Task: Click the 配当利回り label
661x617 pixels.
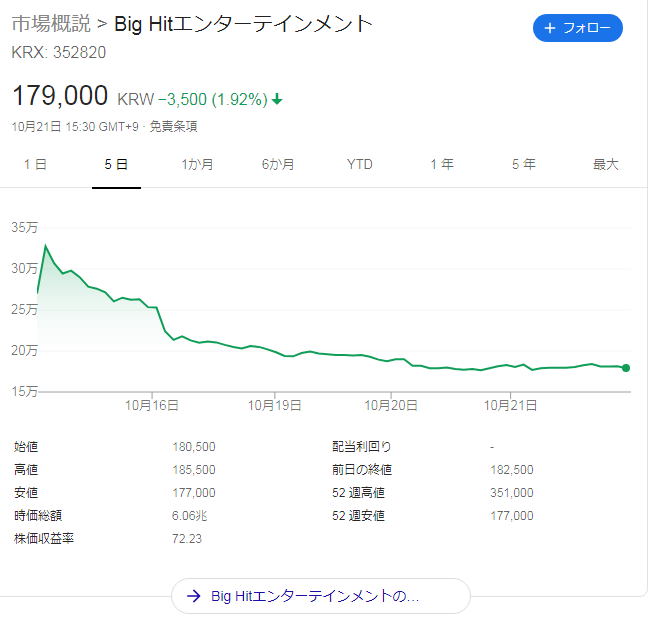Action: pyautogui.click(x=362, y=446)
